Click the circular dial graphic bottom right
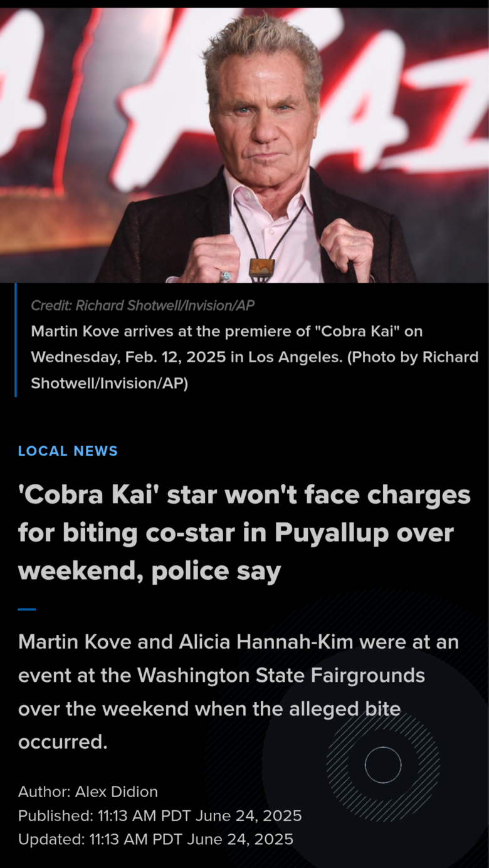The image size is (489, 868). pyautogui.click(x=383, y=765)
